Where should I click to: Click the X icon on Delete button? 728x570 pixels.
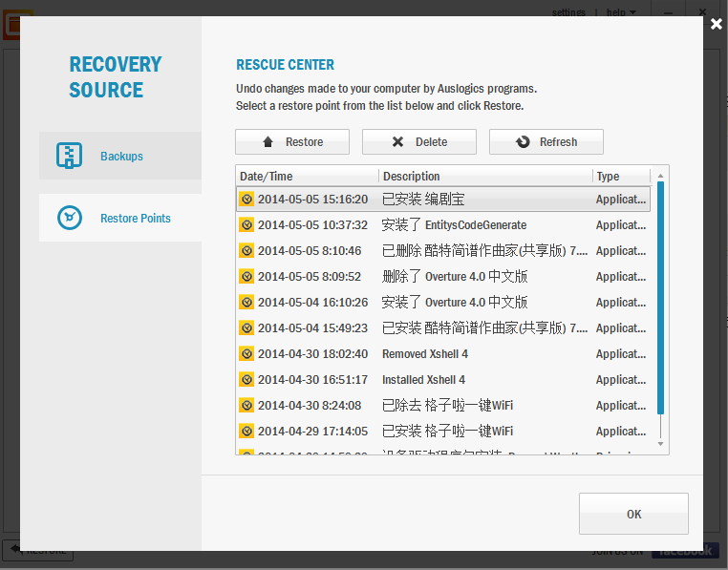(397, 142)
